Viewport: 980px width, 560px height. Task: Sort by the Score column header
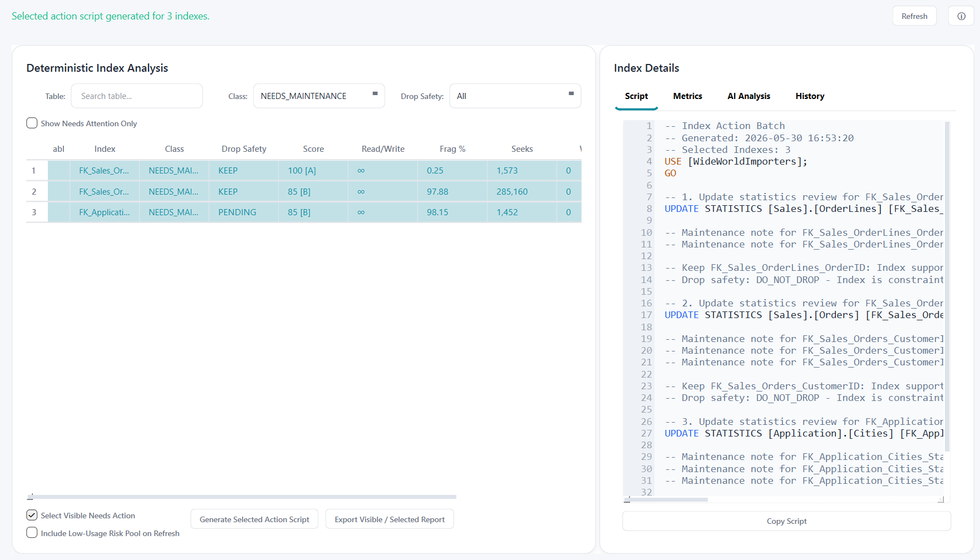[313, 148]
